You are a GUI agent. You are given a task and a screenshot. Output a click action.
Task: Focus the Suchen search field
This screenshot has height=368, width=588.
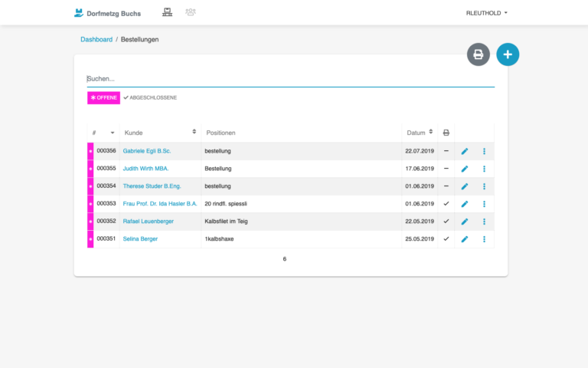click(291, 79)
